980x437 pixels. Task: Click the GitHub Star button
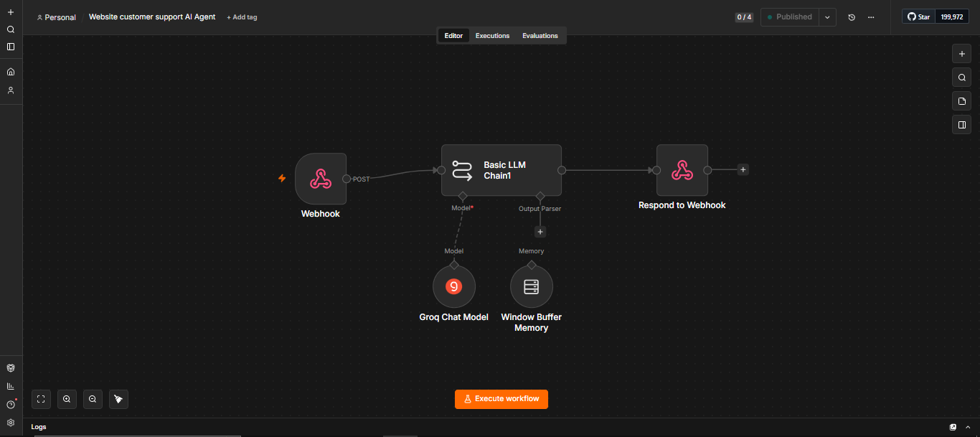click(x=919, y=17)
